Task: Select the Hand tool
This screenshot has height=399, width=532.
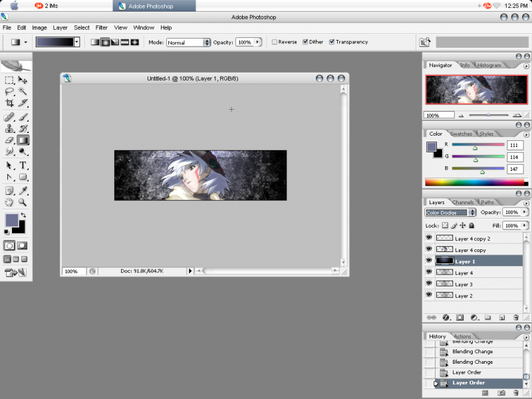Action: (x=9, y=203)
